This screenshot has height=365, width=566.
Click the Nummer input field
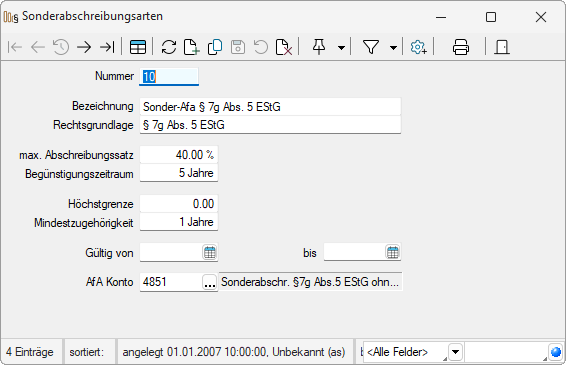coord(169,77)
